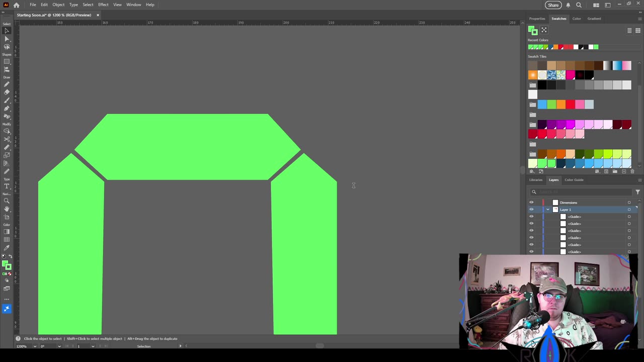644x362 pixels.
Task: Open Swatch Options icon
Action: pos(606,171)
